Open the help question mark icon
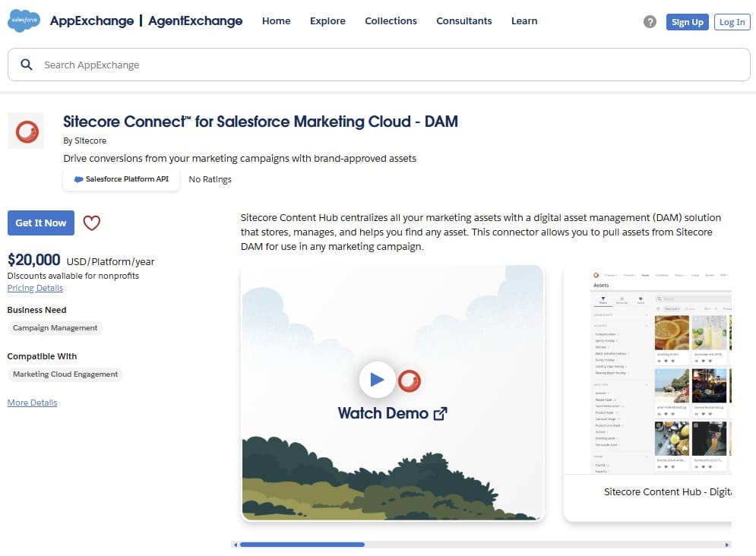This screenshot has width=756, height=556. pyautogui.click(x=650, y=22)
